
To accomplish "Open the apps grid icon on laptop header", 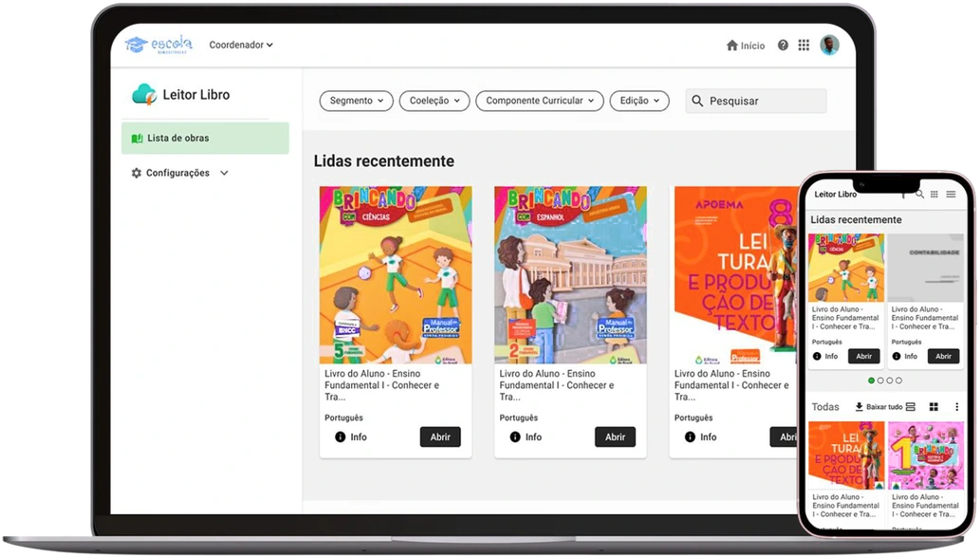I will (x=804, y=45).
